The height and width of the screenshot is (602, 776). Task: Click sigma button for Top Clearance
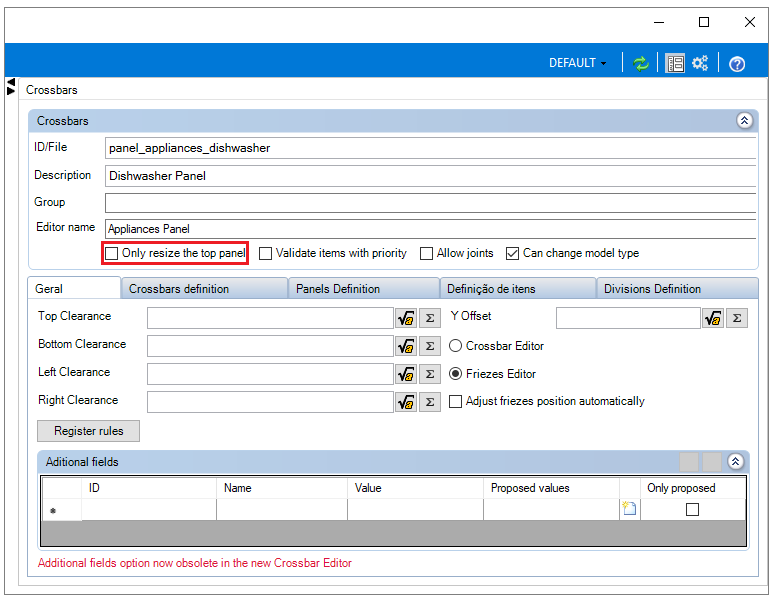click(x=430, y=318)
